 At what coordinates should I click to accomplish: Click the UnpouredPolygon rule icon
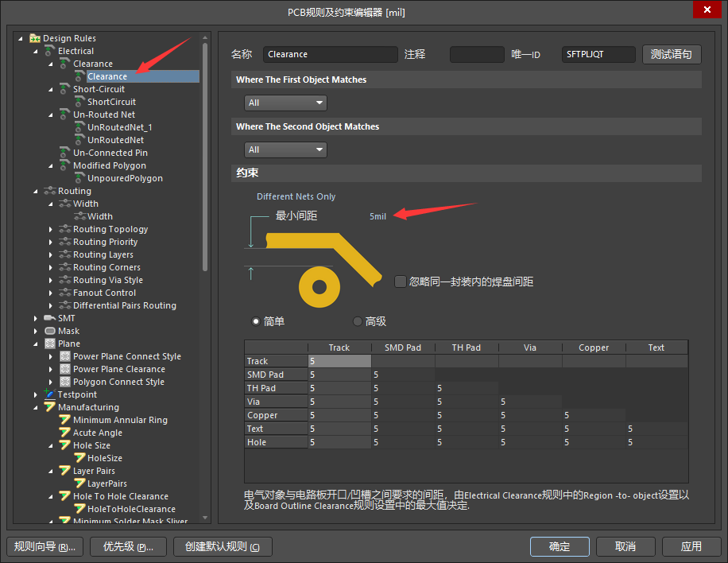pyautogui.click(x=79, y=178)
